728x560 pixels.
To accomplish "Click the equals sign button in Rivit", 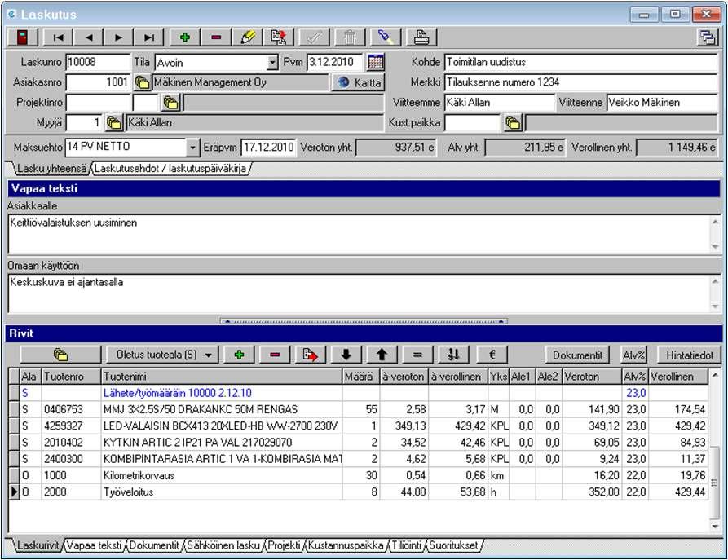I will click(x=417, y=355).
